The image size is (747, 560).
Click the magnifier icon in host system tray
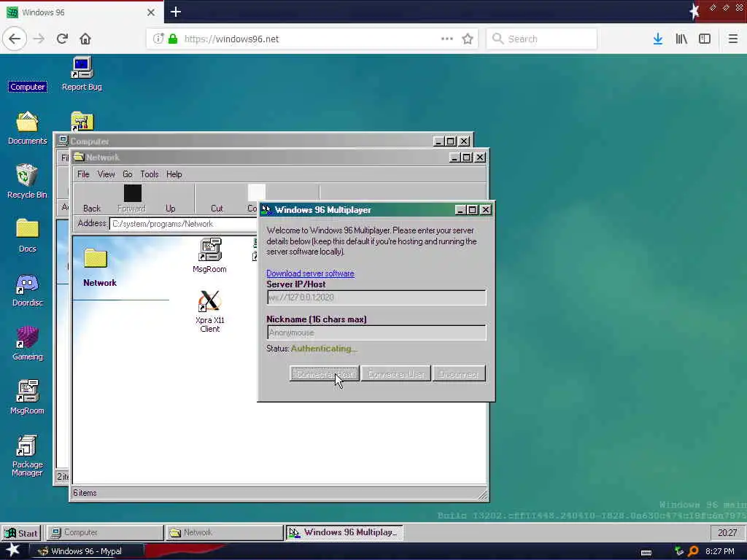click(694, 551)
